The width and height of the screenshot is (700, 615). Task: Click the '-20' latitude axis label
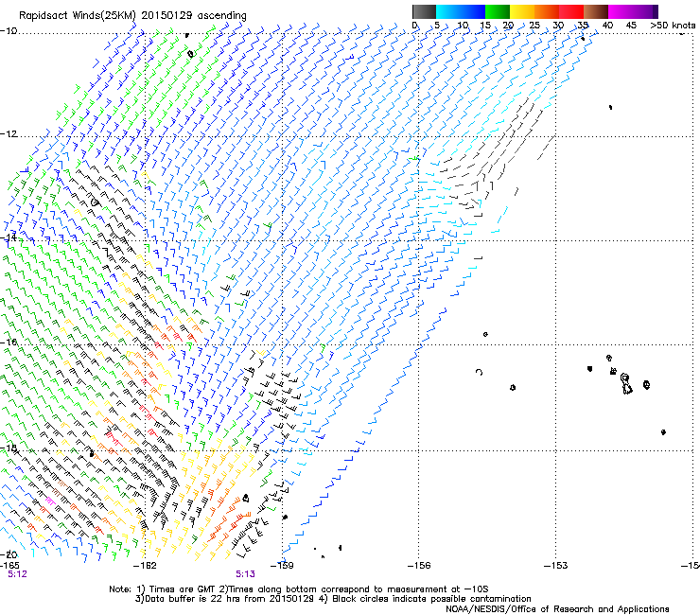9,554
